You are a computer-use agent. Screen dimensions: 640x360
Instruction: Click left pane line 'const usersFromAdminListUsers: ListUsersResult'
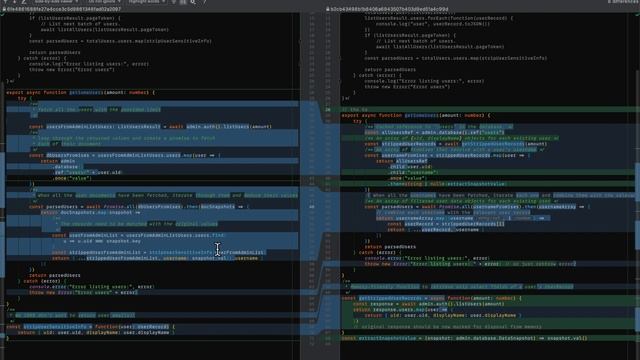150,127
